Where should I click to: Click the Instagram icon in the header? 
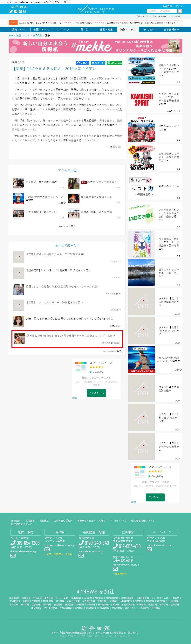pos(25,11)
